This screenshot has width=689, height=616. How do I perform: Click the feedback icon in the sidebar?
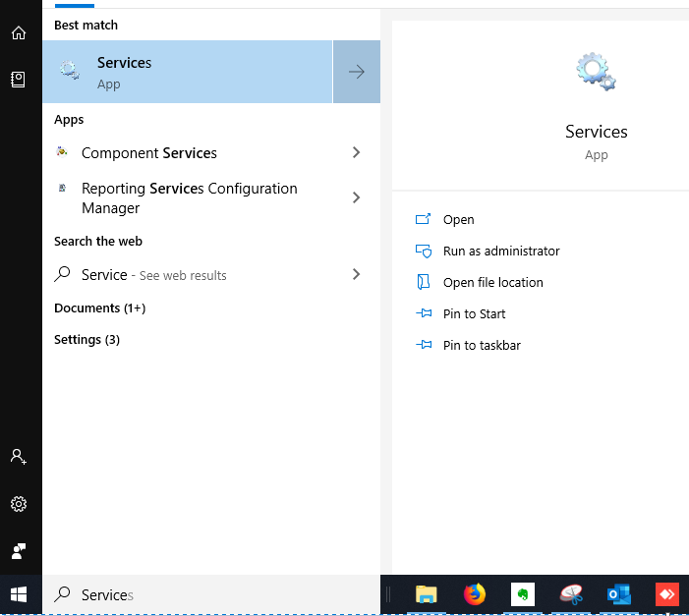point(19,550)
